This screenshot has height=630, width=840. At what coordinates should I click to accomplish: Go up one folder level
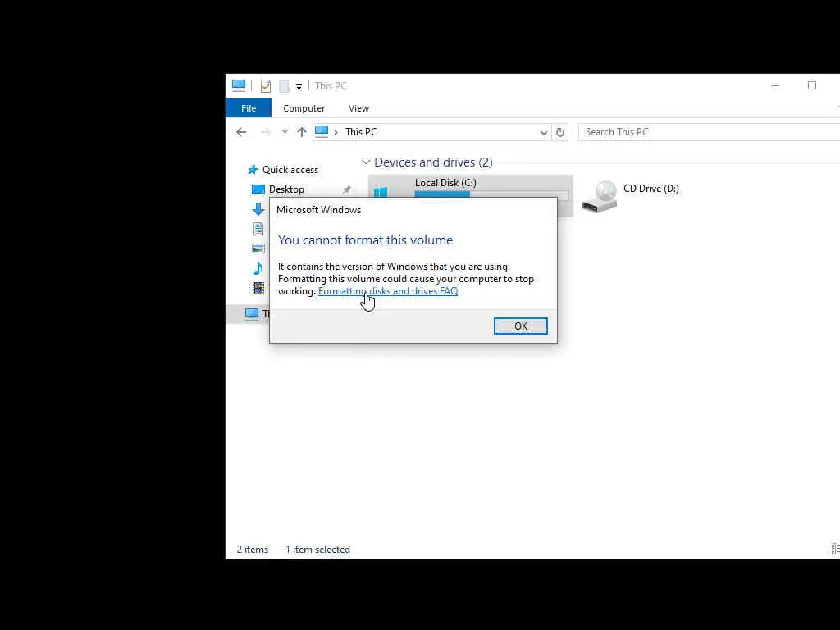pos(302,132)
